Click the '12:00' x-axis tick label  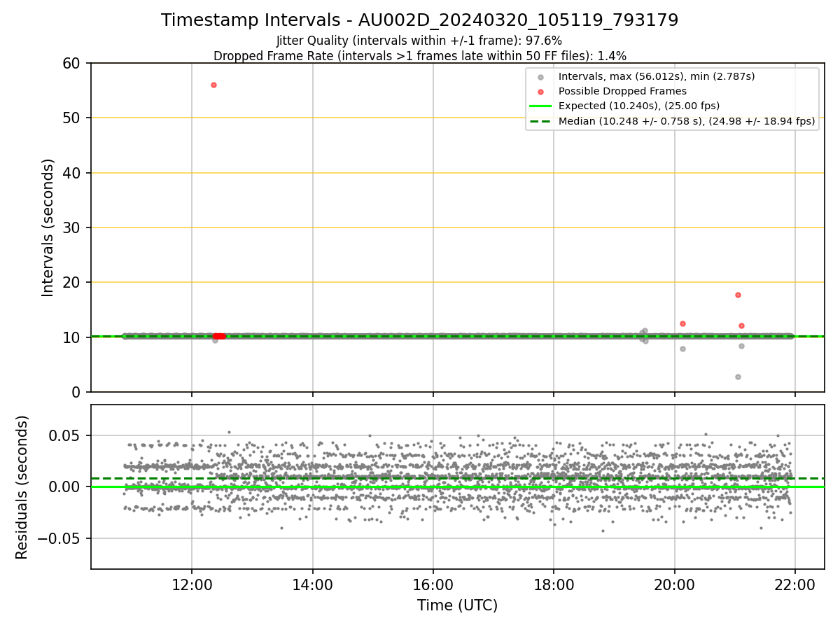coord(192,584)
